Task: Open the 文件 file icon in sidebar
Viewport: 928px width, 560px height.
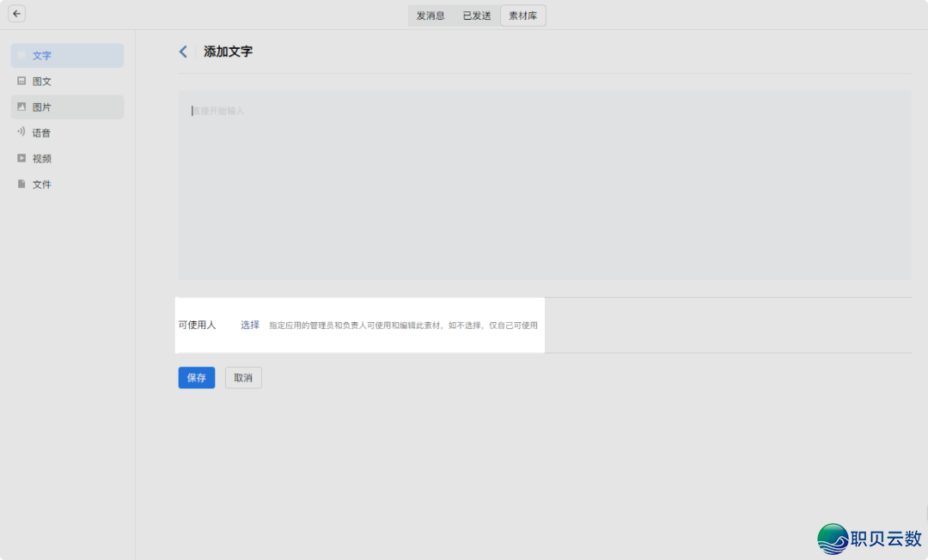Action: [x=20, y=184]
